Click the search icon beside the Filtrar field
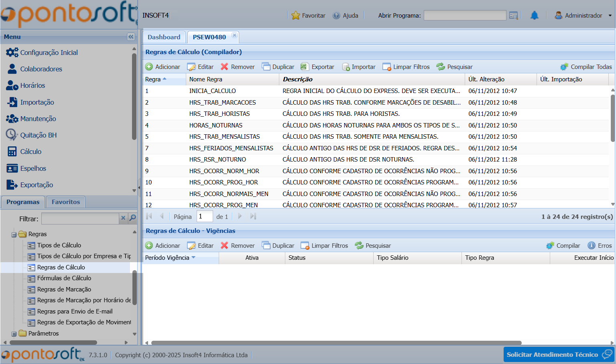 (x=133, y=218)
